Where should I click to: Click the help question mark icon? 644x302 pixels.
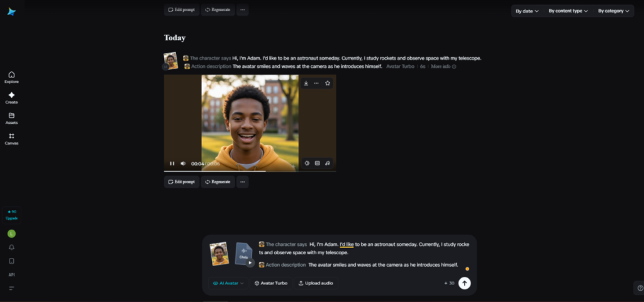[x=640, y=288]
